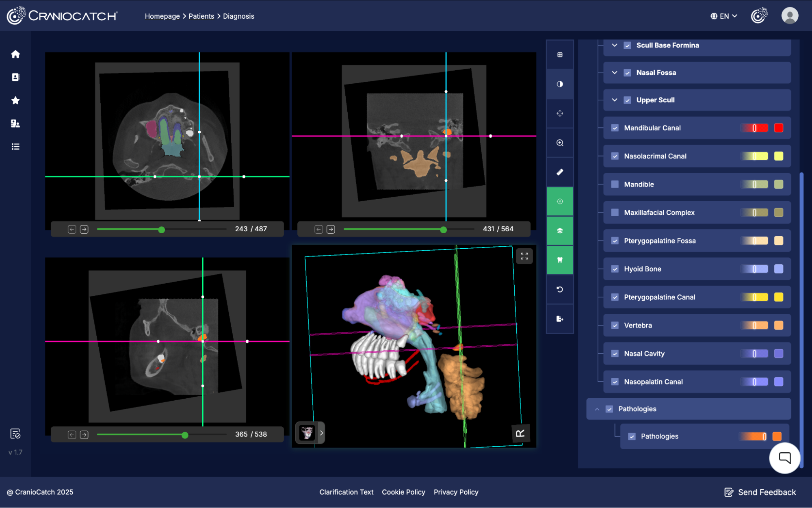Select the zoom magnifier tool

click(560, 143)
